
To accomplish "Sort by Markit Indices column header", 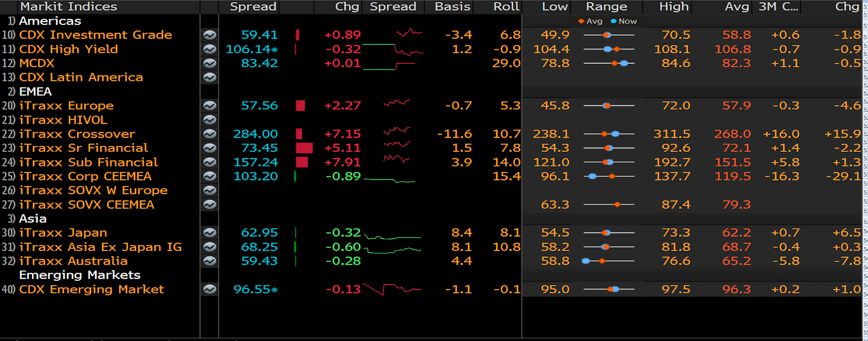I will 68,7.
